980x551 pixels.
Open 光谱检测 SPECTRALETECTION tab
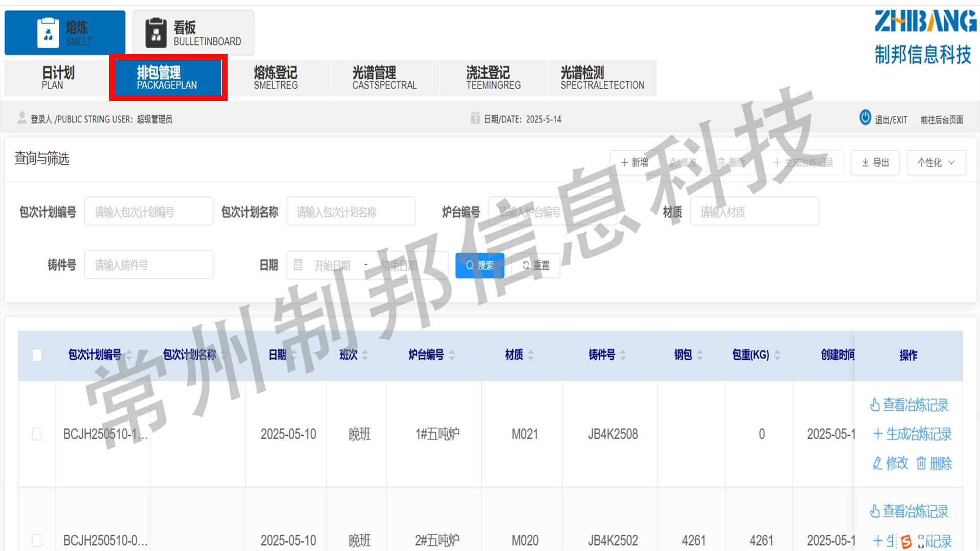pyautogui.click(x=602, y=78)
